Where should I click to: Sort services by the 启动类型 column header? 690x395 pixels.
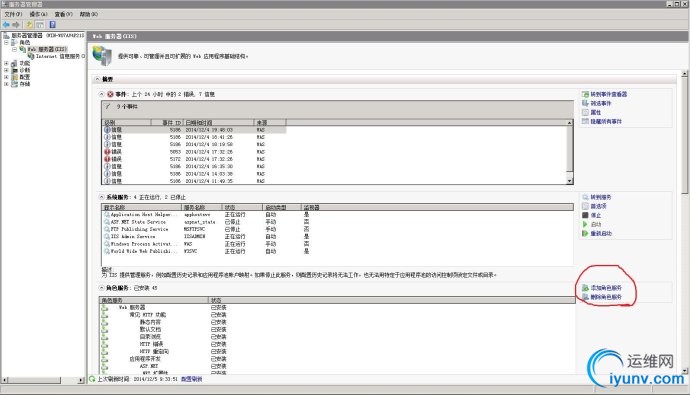pos(281,207)
